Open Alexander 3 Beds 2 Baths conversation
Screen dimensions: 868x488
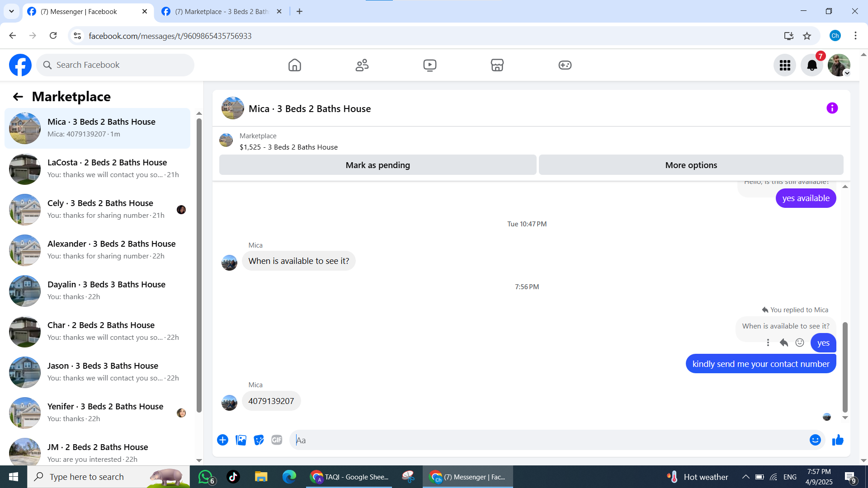97,250
